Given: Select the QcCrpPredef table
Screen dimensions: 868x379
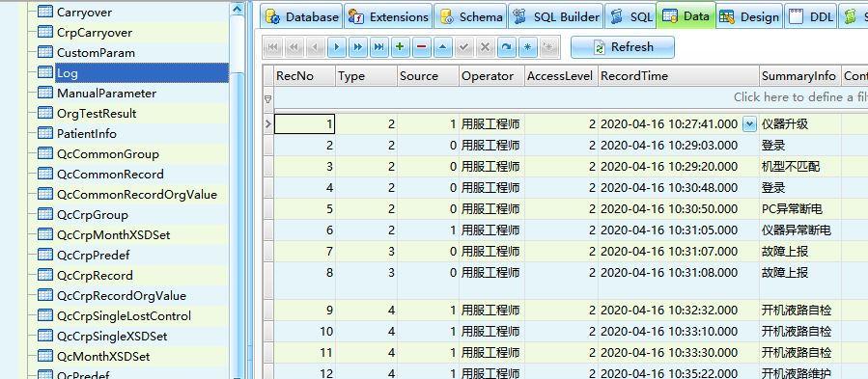Looking at the screenshot, I should (x=93, y=255).
